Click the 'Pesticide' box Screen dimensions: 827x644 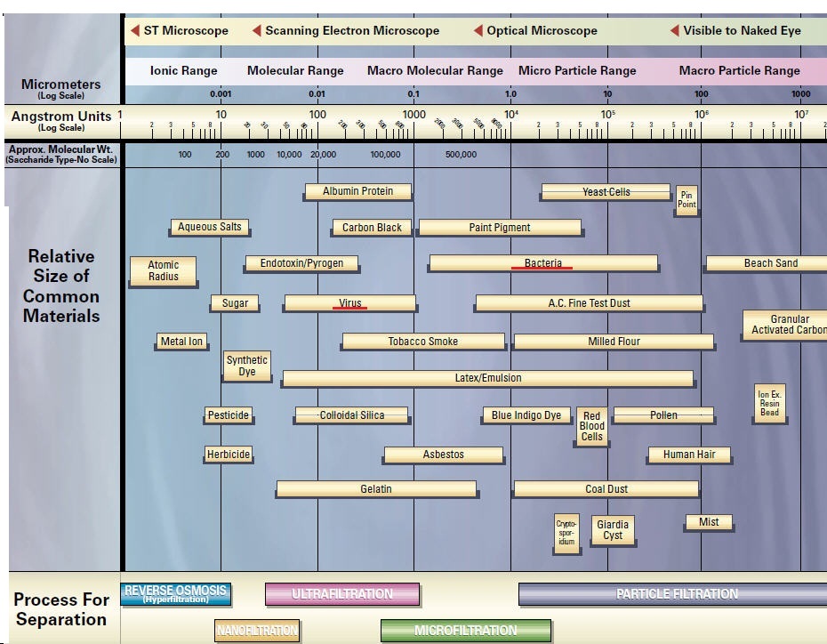coord(229,415)
